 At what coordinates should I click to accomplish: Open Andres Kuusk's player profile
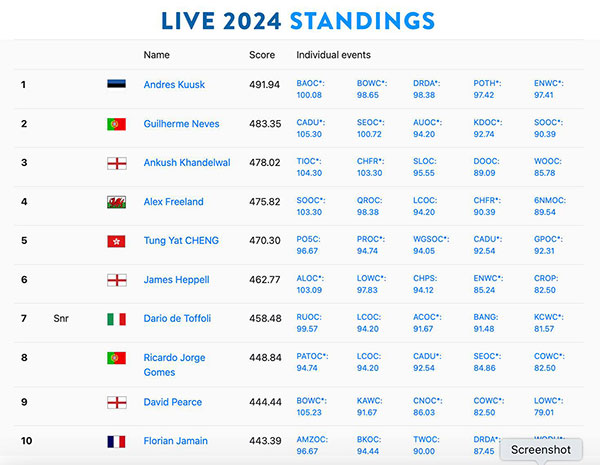174,85
